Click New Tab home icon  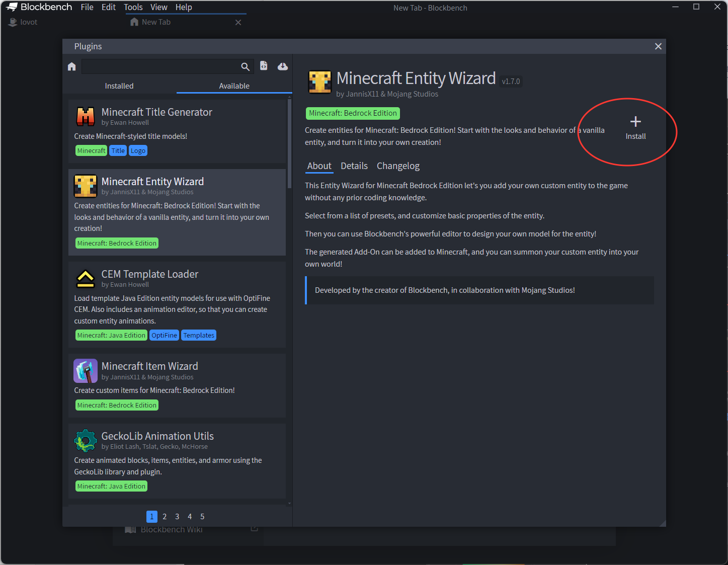pyautogui.click(x=134, y=22)
